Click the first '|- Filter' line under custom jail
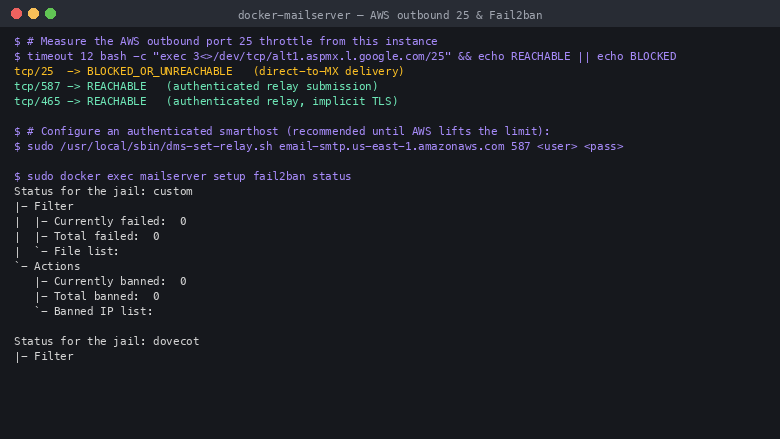This screenshot has width=780, height=439. click(x=44, y=206)
